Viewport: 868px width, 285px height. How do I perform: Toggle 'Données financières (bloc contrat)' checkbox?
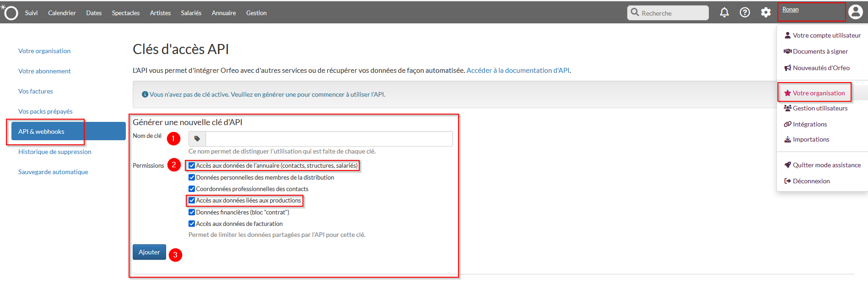(x=192, y=212)
